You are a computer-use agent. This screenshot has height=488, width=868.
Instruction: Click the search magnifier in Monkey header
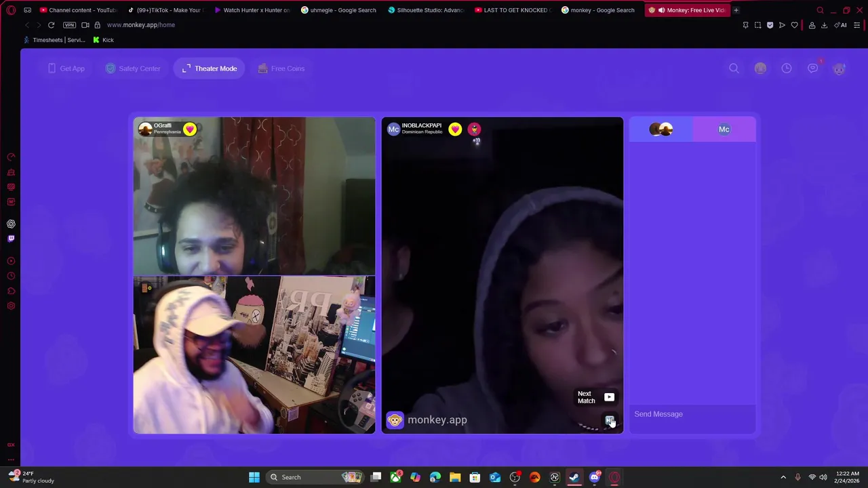click(734, 68)
